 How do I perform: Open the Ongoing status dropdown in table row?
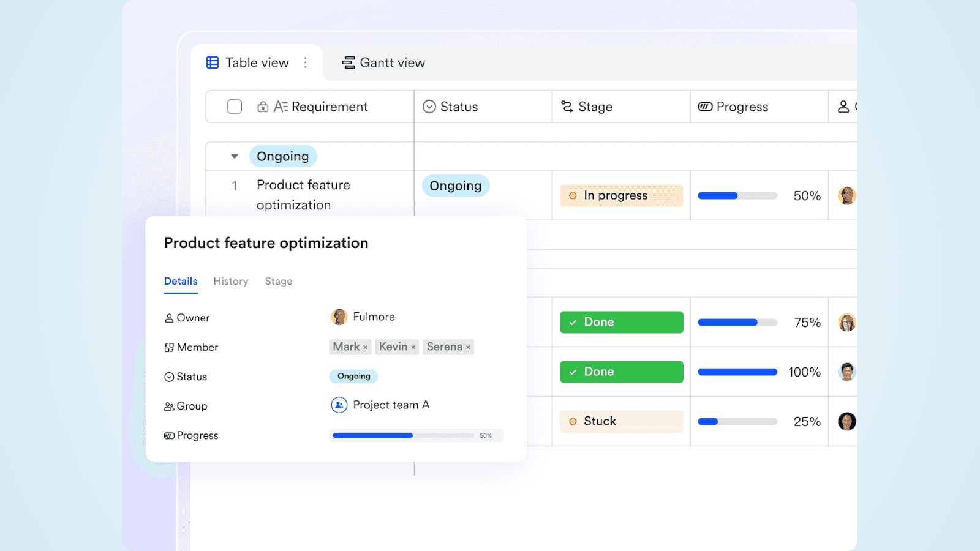pyautogui.click(x=455, y=185)
